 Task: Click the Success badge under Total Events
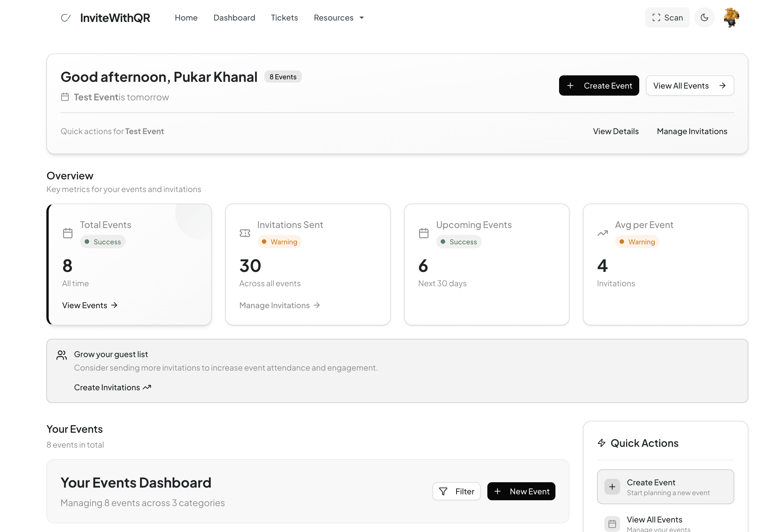tap(103, 242)
